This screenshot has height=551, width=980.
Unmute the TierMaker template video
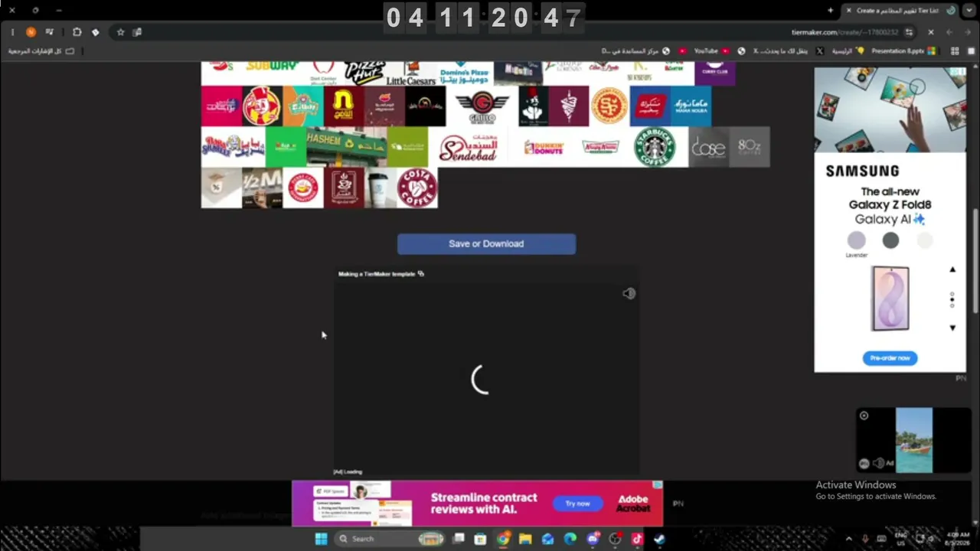pos(629,294)
